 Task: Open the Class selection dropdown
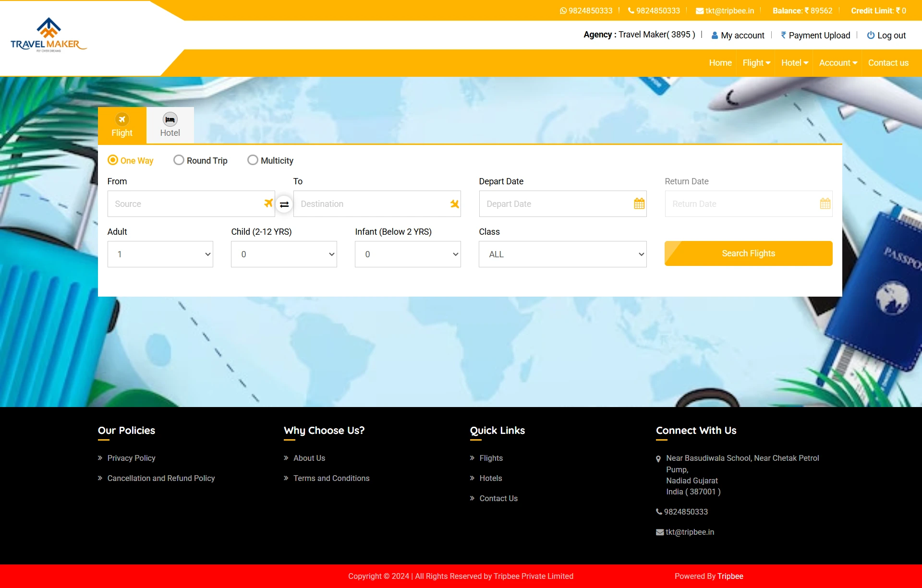(562, 254)
